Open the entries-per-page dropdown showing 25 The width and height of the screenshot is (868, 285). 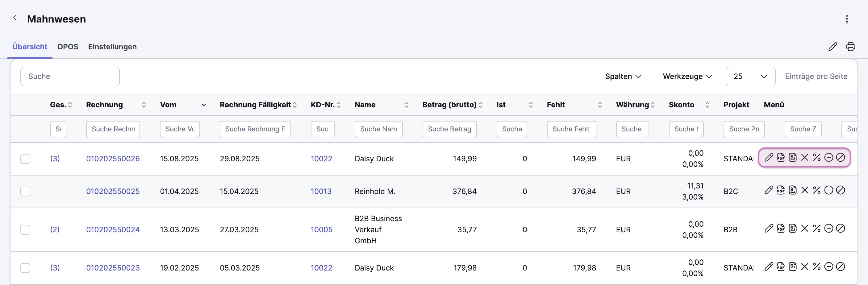750,76
